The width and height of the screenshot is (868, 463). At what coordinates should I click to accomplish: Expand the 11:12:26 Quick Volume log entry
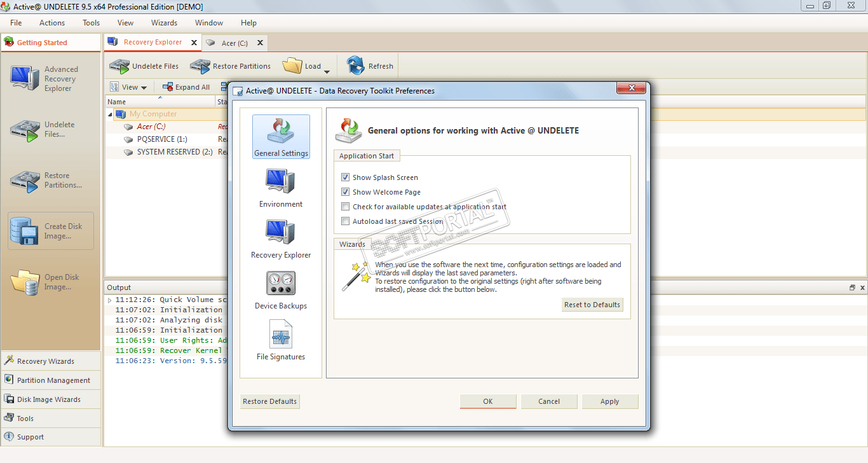pyautogui.click(x=109, y=300)
